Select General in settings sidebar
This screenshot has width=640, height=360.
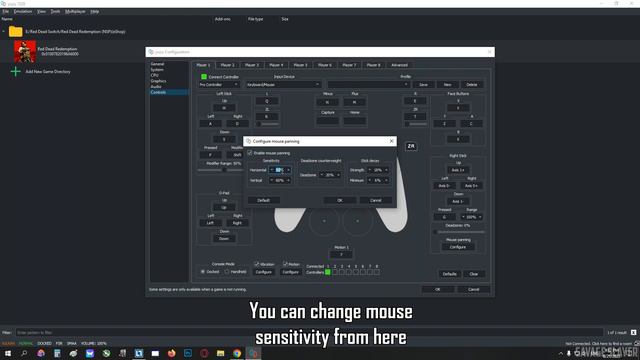click(x=158, y=64)
